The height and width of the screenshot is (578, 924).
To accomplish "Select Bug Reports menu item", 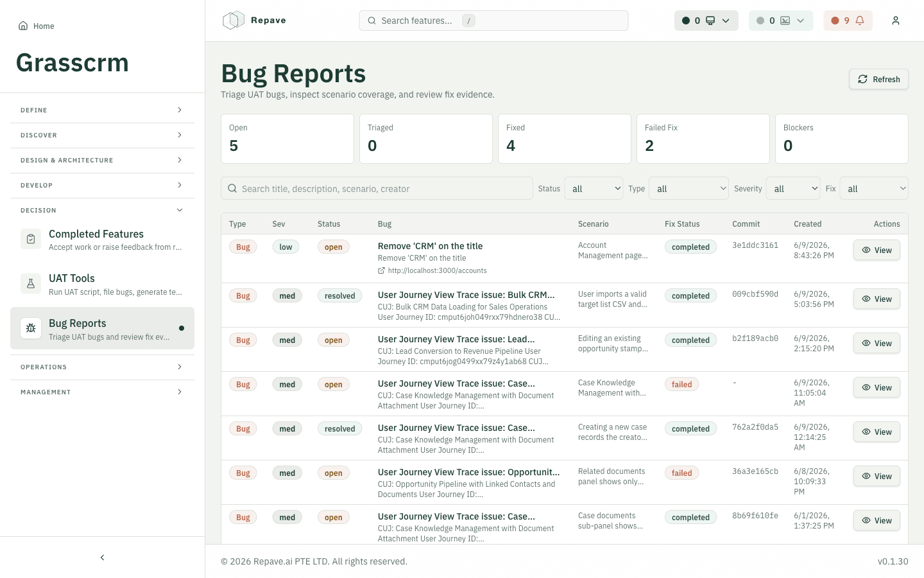I will (x=102, y=328).
